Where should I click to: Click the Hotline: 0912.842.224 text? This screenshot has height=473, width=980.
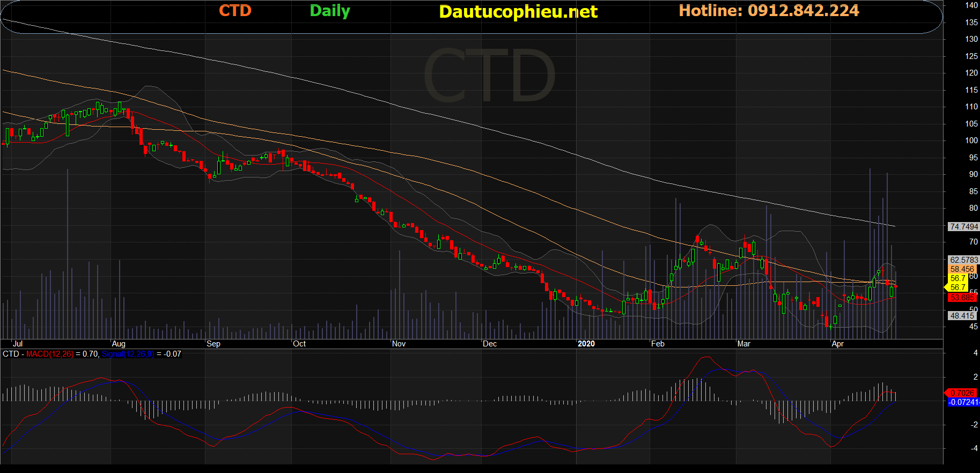(x=769, y=11)
